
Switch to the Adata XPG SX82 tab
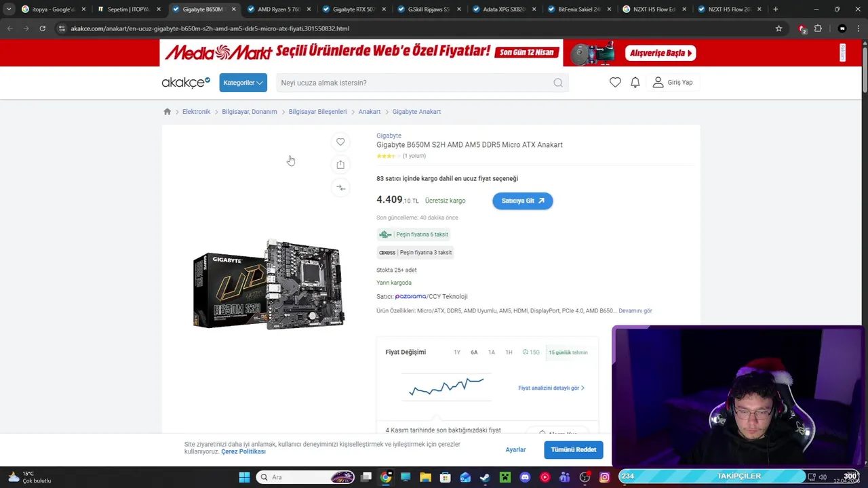click(504, 9)
